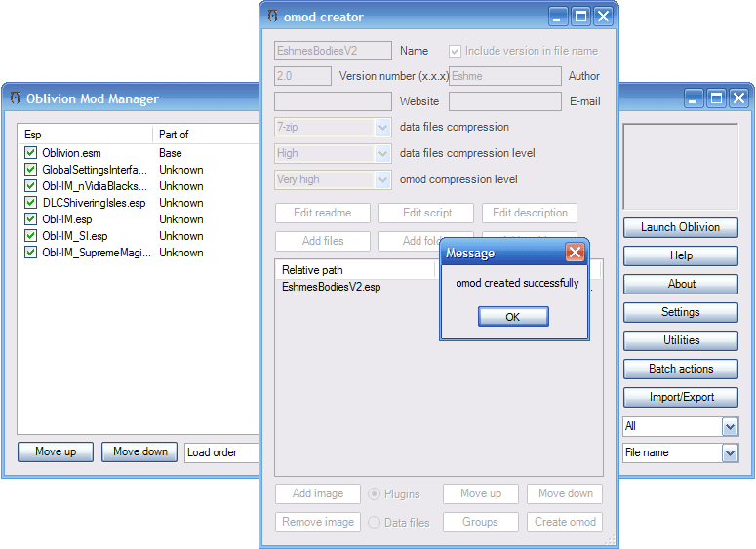This screenshot has width=756, height=549.
Task: Toggle the GlobalSettingsInterfa... checkbox
Action: [x=31, y=170]
